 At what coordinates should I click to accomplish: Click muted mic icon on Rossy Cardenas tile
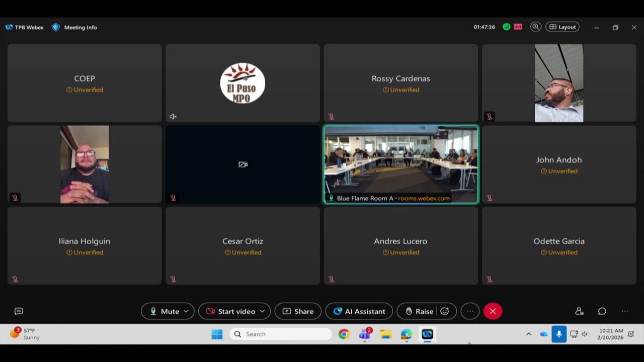tap(331, 116)
